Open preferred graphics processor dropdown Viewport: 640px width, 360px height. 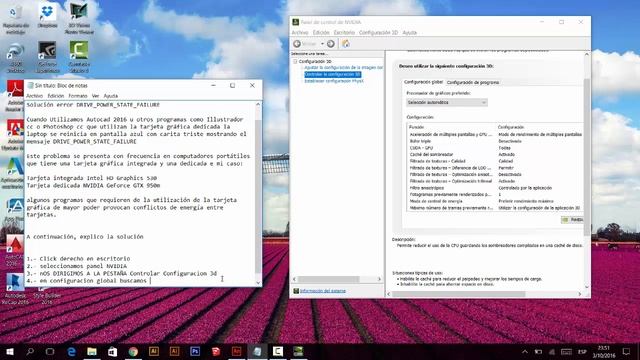coord(447,102)
